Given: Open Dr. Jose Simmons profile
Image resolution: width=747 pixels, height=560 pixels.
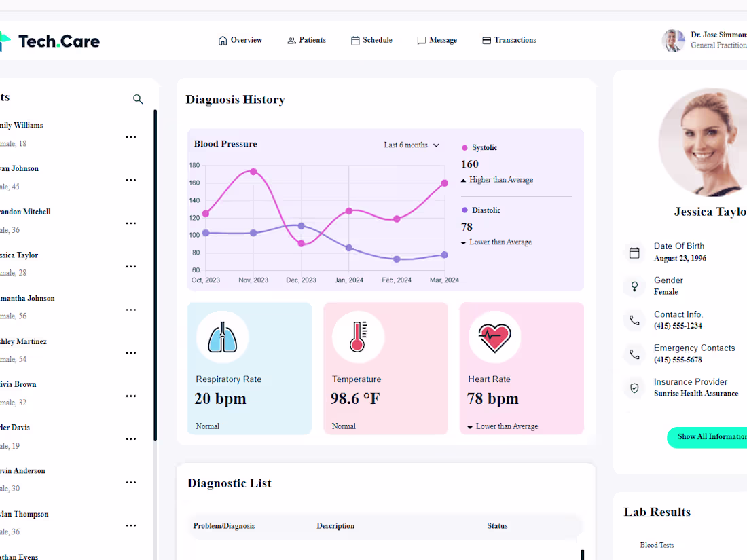Looking at the screenshot, I should click(x=674, y=41).
